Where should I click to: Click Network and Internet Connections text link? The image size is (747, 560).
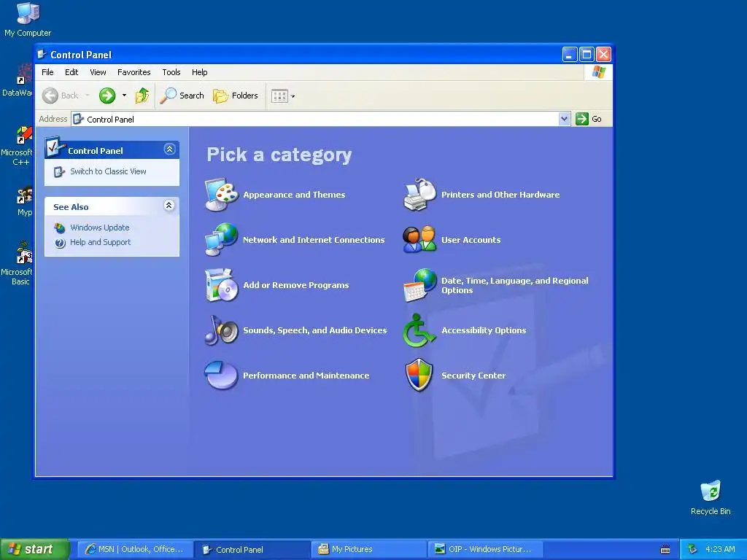click(x=314, y=240)
